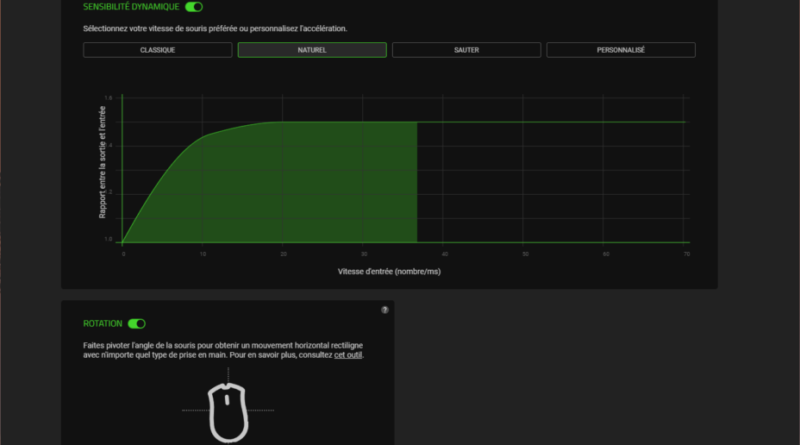The image size is (800, 445).
Task: Click the "Sélectionnez votre vitesse de souris" description
Action: tap(215, 29)
